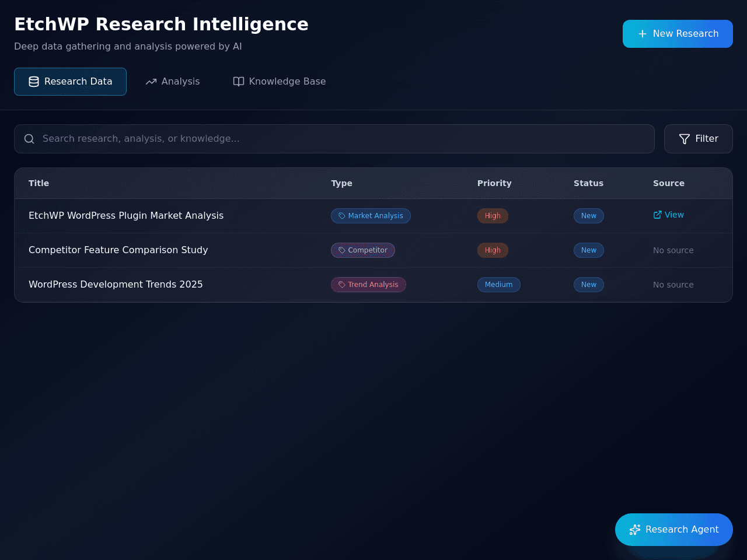Click New status for Competitor Feature Comparison row

(x=589, y=250)
